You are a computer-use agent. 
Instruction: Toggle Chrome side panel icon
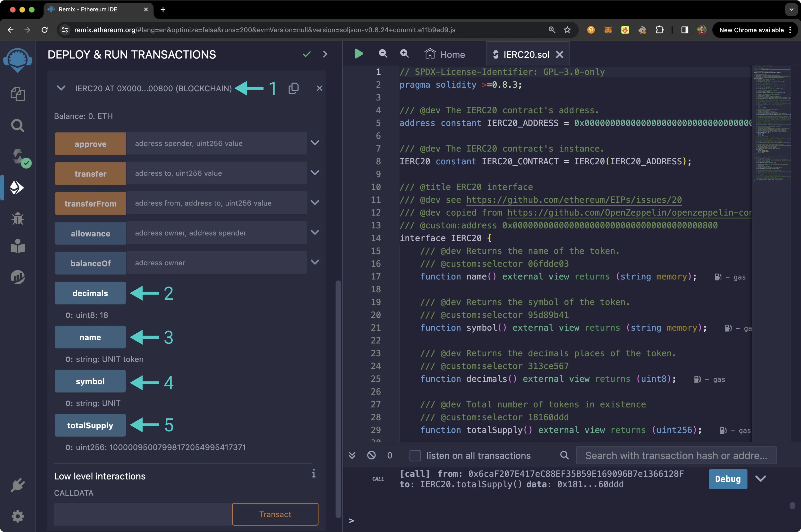point(685,30)
